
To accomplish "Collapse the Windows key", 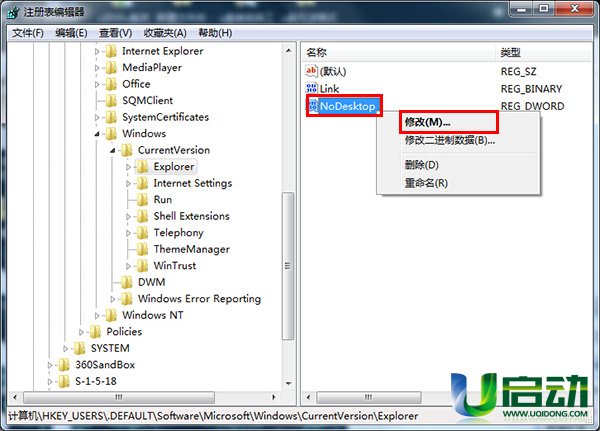I will click(97, 134).
